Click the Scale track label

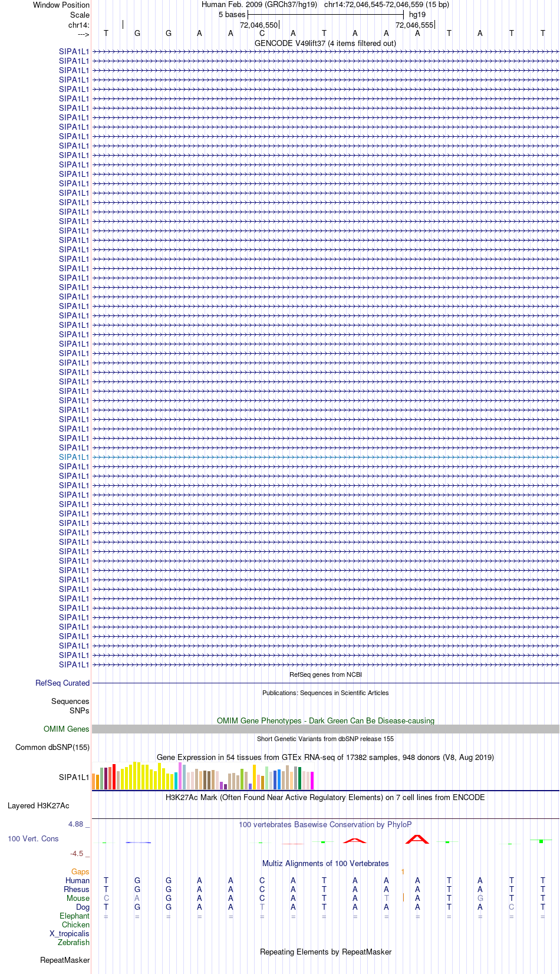point(80,15)
